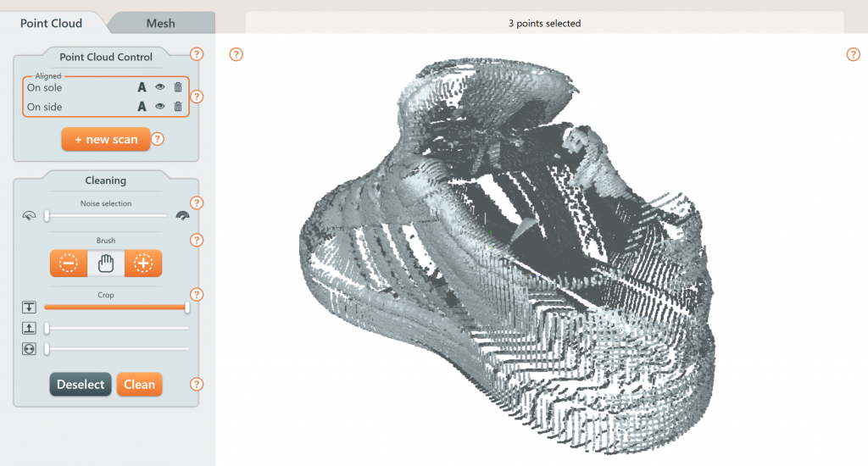
Task: Toggle visibility of On side scan
Action: coord(159,107)
